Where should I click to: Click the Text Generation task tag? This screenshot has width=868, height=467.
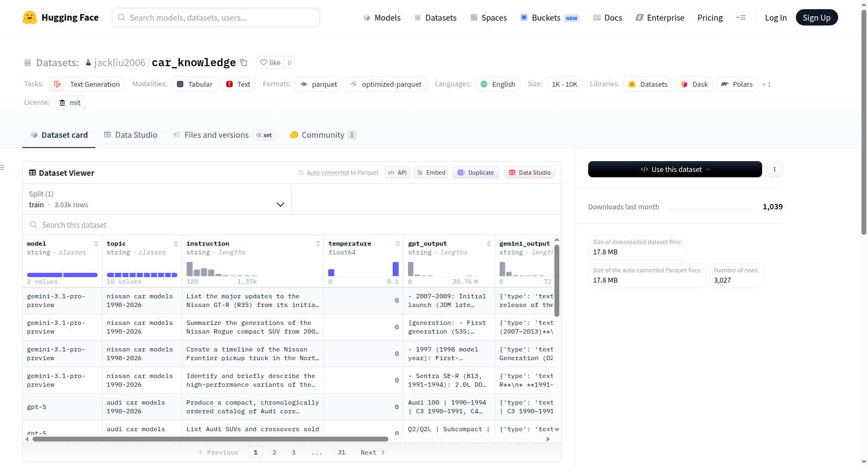86,84
